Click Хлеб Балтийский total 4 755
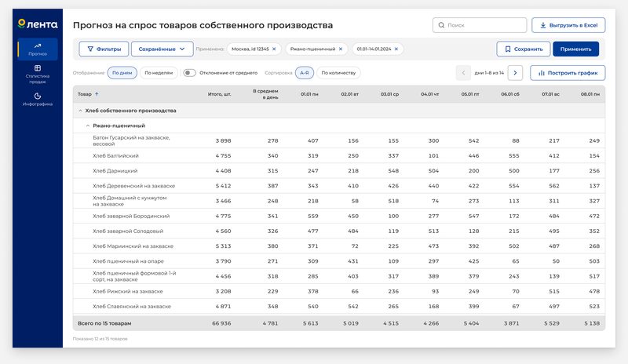Viewport: 628px width, 364px height. pyautogui.click(x=223, y=156)
